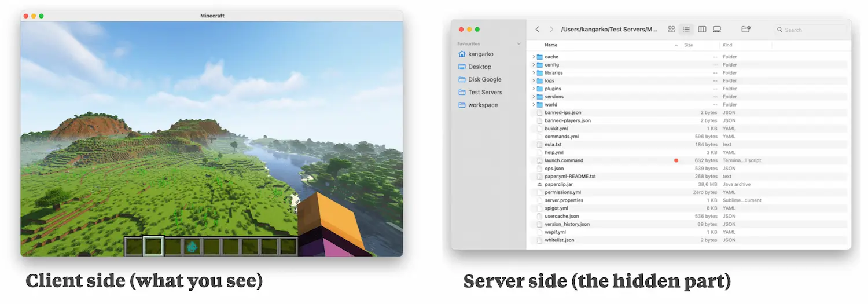This screenshot has width=868, height=304.
Task: Go forward in Finder history
Action: [551, 29]
